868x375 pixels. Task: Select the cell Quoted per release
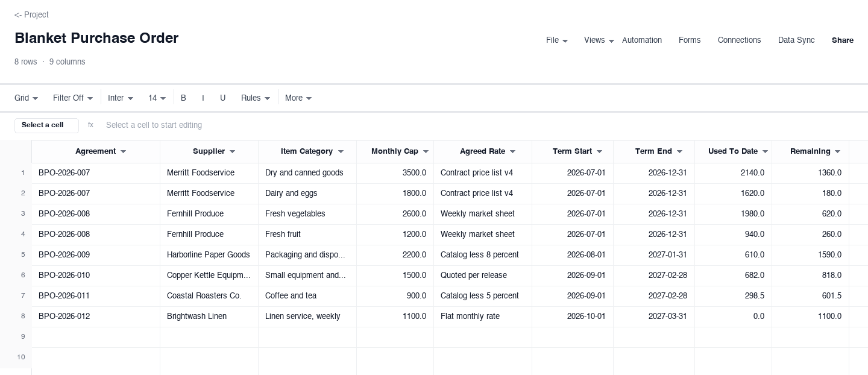pyautogui.click(x=483, y=276)
